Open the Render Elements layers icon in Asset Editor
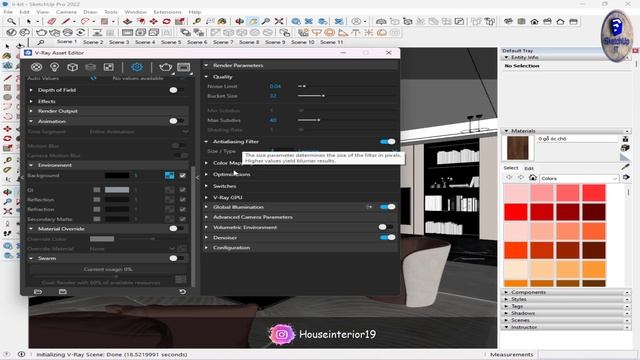 pyautogui.click(x=90, y=67)
